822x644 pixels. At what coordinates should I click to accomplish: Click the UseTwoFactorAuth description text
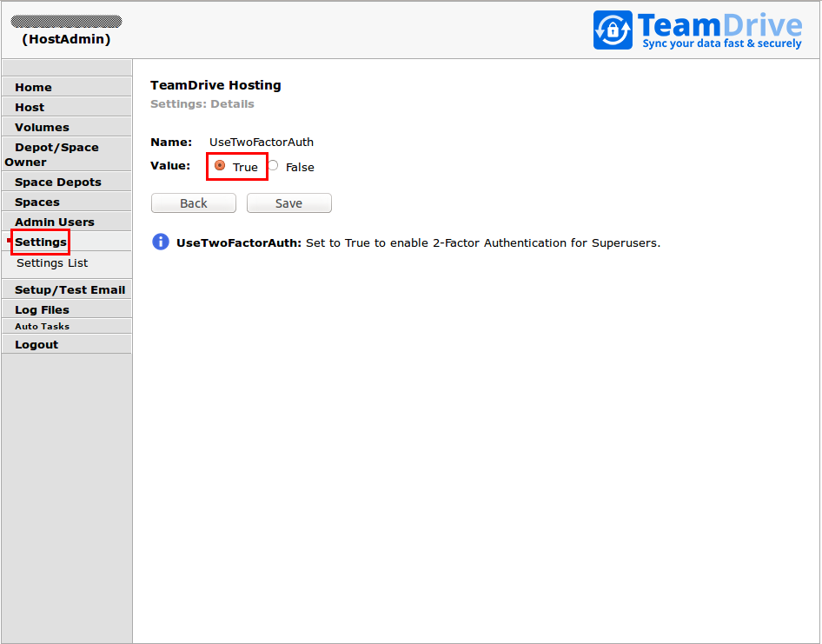[x=418, y=242]
